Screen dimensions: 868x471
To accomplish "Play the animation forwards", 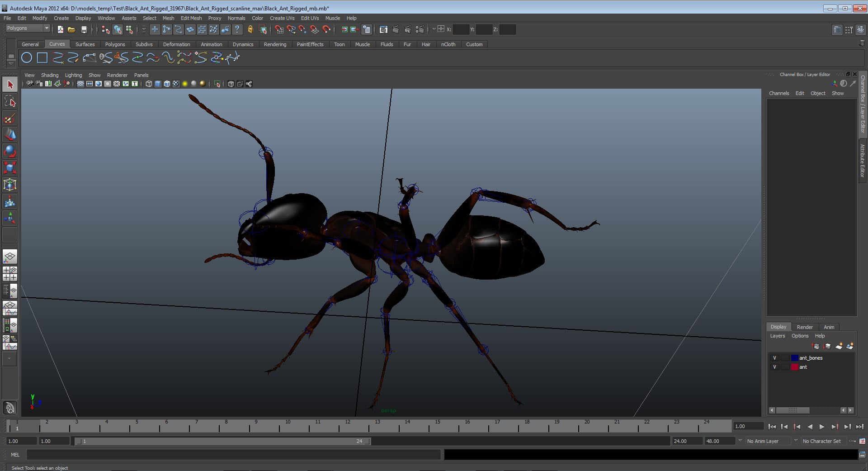I will tap(822, 427).
